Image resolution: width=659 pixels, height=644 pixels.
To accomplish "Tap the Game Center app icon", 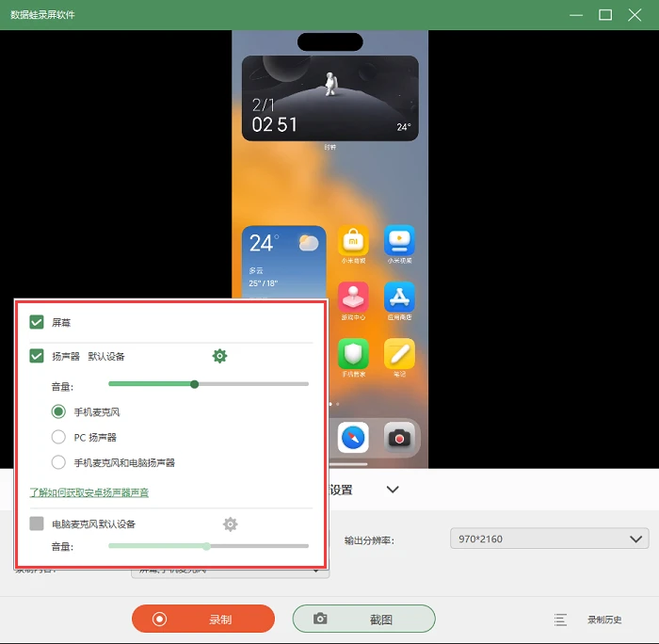I will (x=353, y=298).
